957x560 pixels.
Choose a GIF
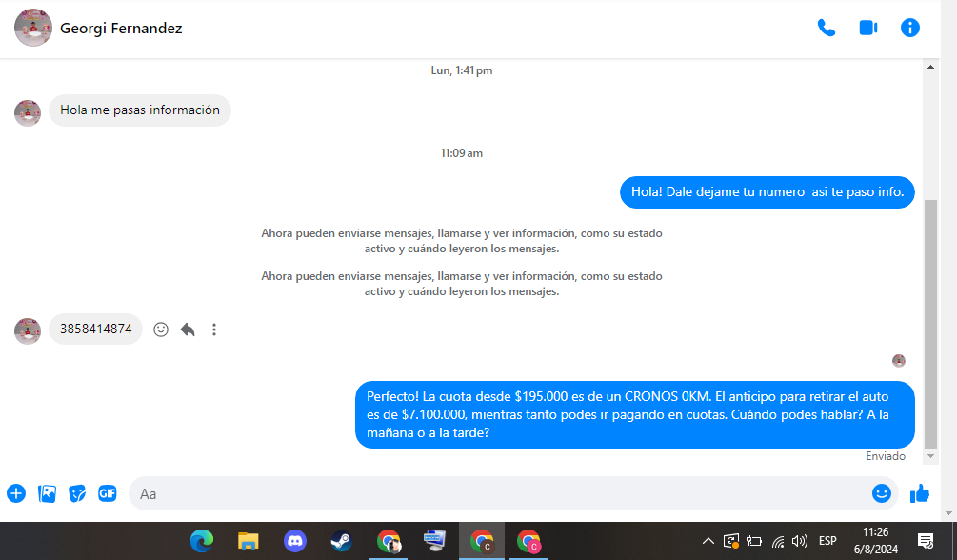[108, 493]
